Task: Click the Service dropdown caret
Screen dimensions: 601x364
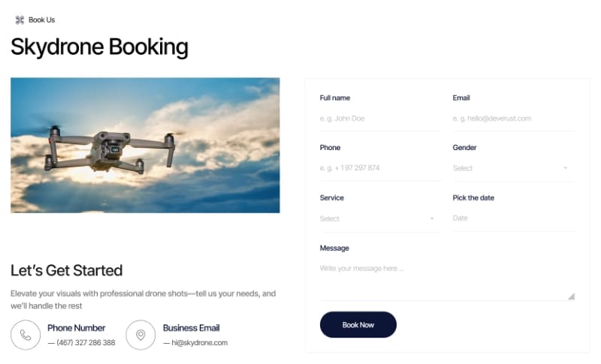Action: [432, 218]
